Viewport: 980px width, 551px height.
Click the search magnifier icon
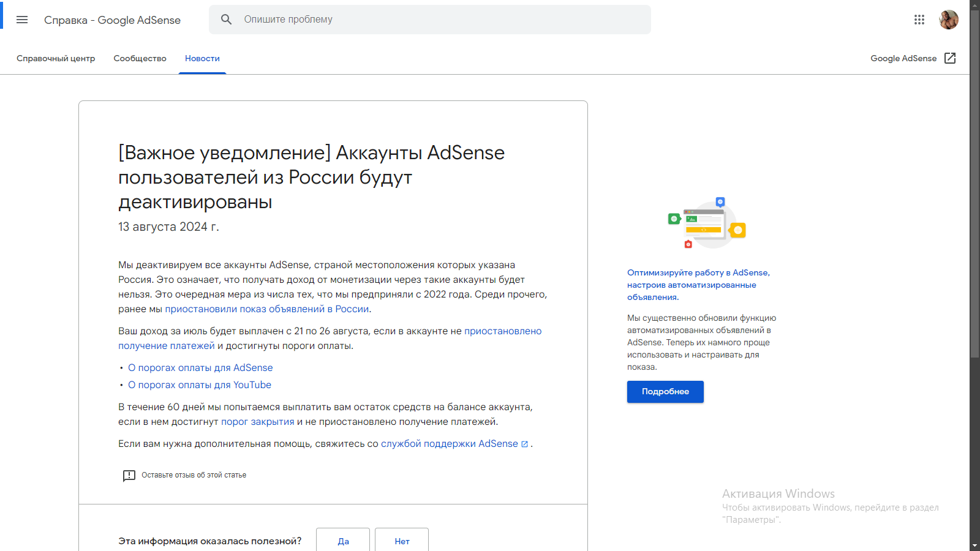227,20
